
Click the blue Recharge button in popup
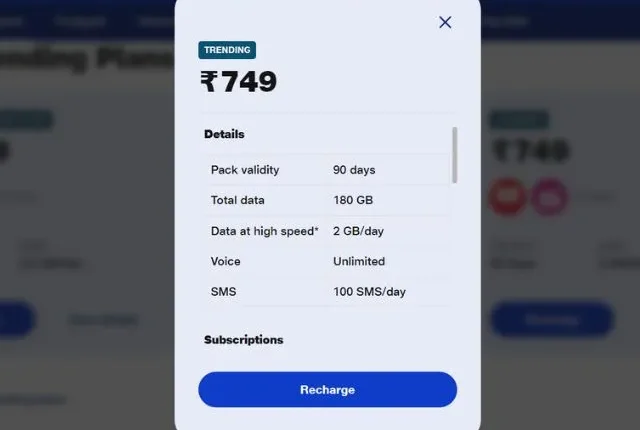327,389
